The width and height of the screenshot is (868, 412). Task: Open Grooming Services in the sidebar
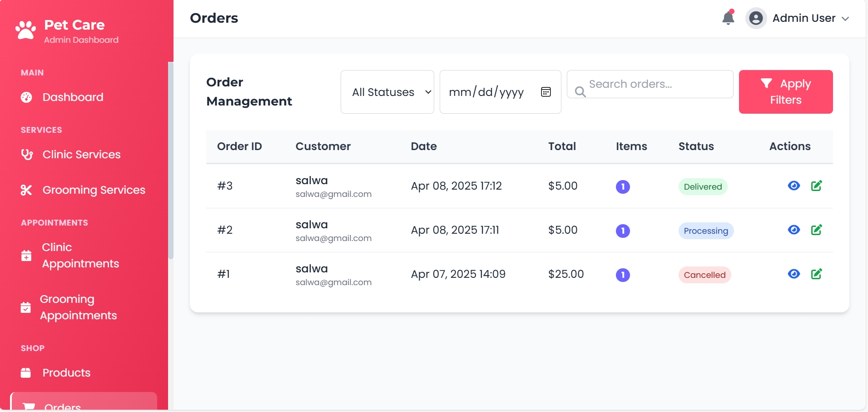click(x=94, y=190)
